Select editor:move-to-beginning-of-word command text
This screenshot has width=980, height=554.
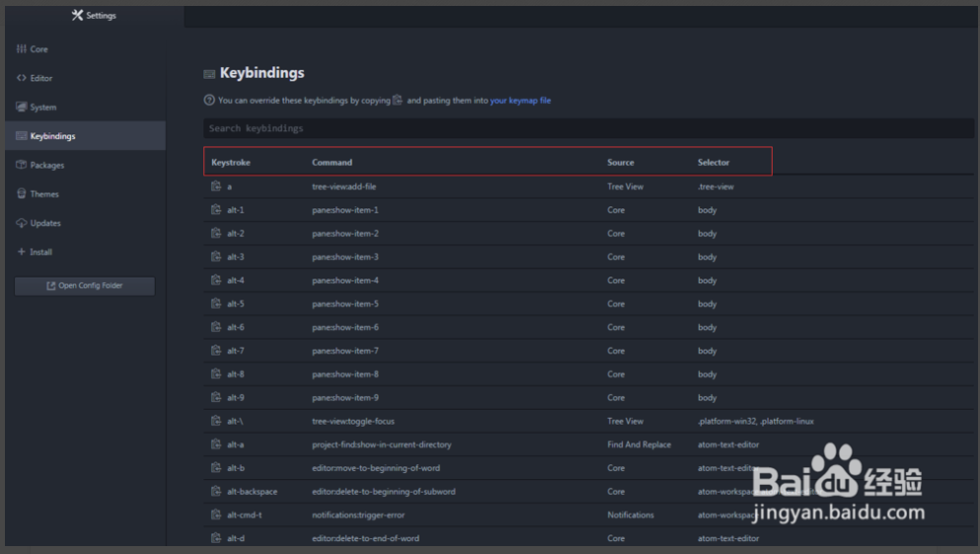click(x=376, y=468)
